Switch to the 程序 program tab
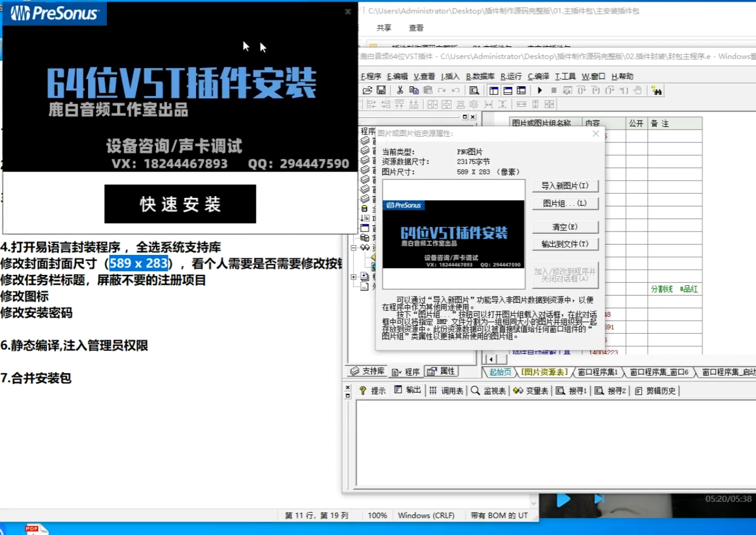The width and height of the screenshot is (756, 535). [406, 372]
